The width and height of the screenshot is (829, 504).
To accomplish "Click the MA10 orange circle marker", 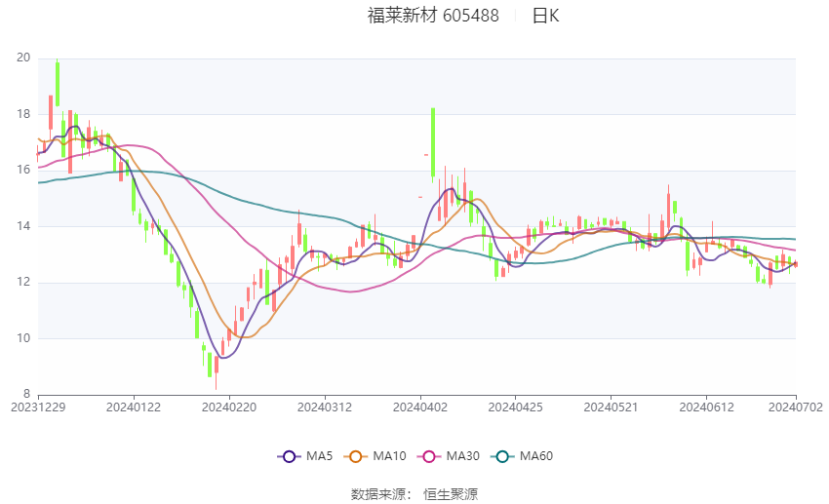I will [355, 456].
